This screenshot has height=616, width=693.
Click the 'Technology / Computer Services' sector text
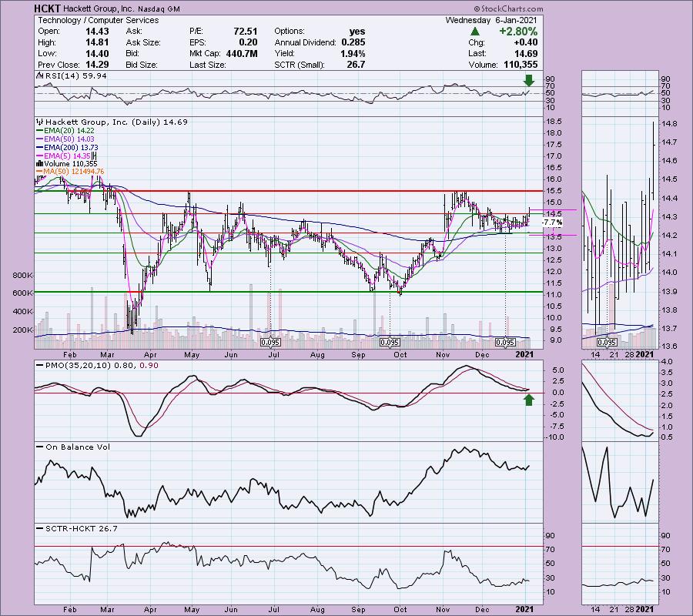(98, 20)
